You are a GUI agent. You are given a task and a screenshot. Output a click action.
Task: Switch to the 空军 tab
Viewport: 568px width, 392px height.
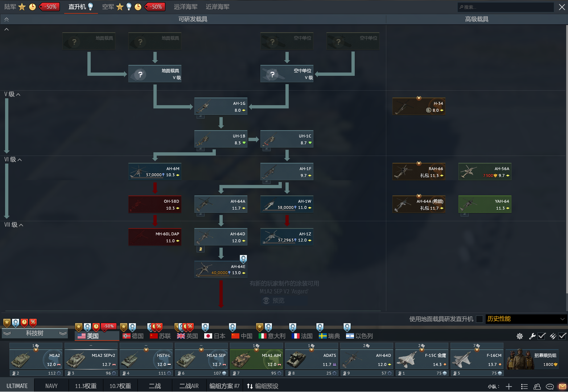(x=108, y=7)
